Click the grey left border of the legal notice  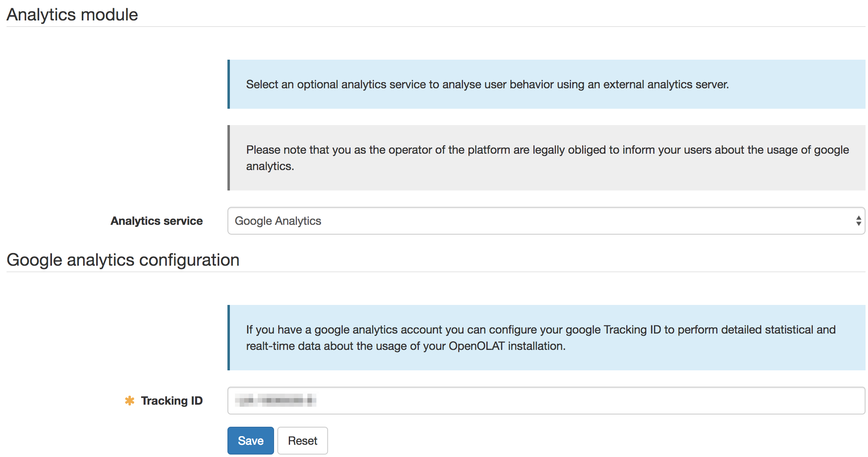click(229, 158)
